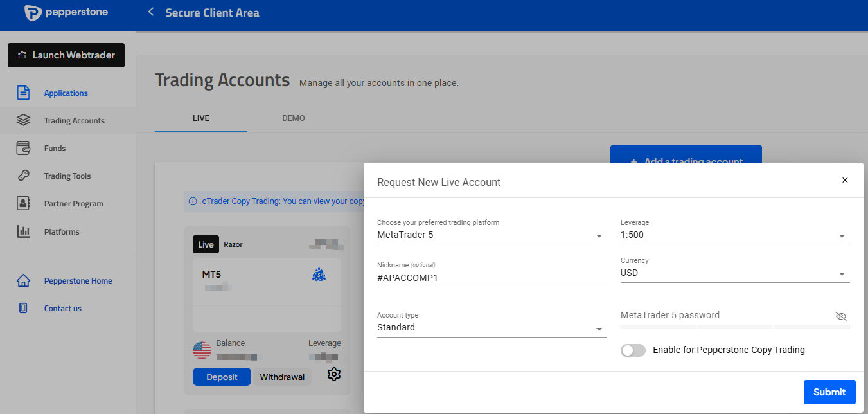This screenshot has height=414, width=868.
Task: Click the Trading Tools wrench icon
Action: (23, 175)
